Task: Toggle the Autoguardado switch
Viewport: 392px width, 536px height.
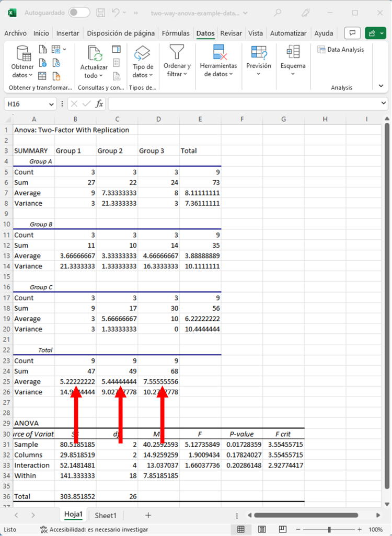Action: (79, 12)
